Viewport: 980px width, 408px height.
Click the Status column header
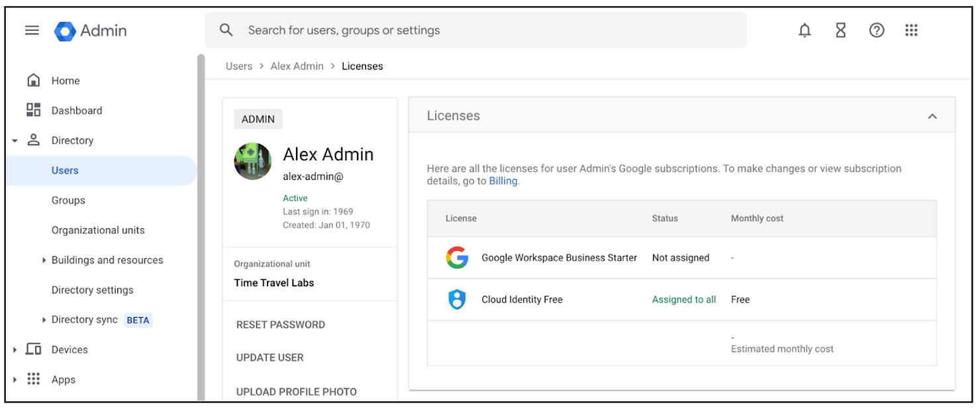point(665,218)
